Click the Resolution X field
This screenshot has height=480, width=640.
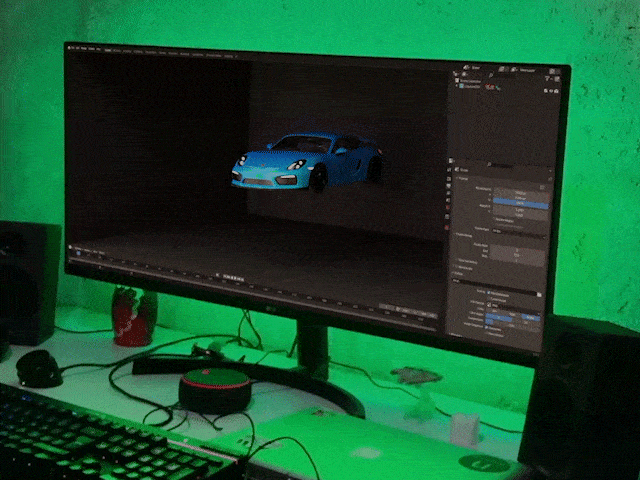point(521,193)
